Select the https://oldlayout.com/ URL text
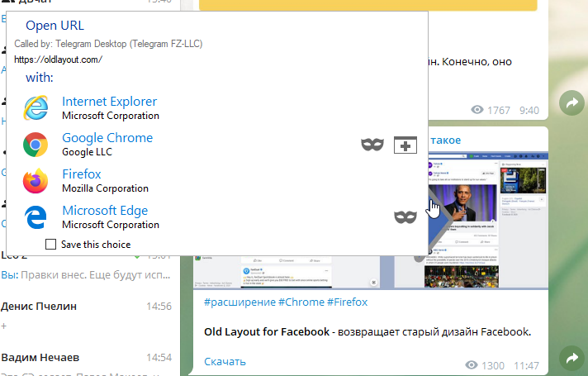The width and height of the screenshot is (588, 376). tap(58, 59)
